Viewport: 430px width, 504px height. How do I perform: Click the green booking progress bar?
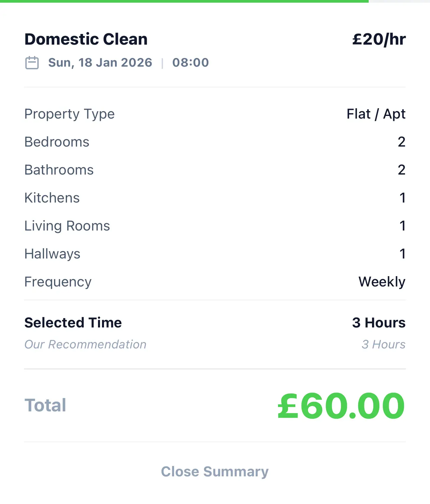click(184, 1)
